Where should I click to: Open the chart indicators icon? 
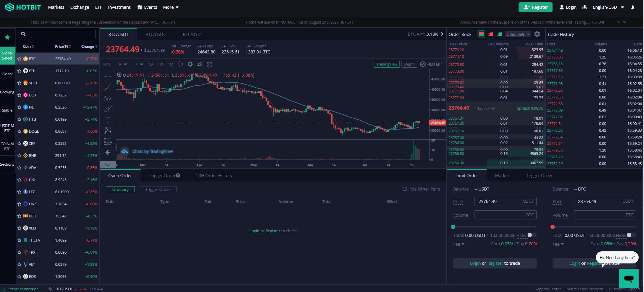[x=200, y=64]
